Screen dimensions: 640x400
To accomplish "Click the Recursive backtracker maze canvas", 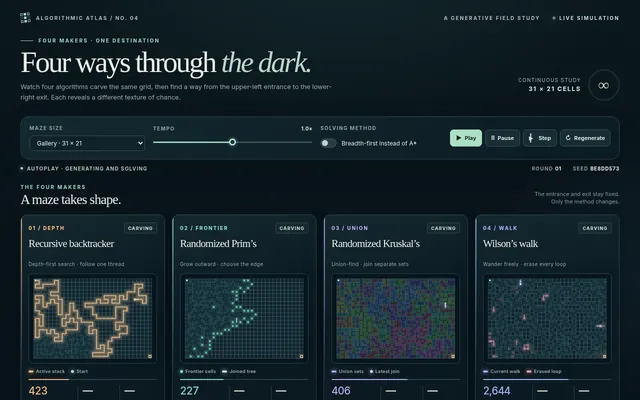I will coord(92,318).
